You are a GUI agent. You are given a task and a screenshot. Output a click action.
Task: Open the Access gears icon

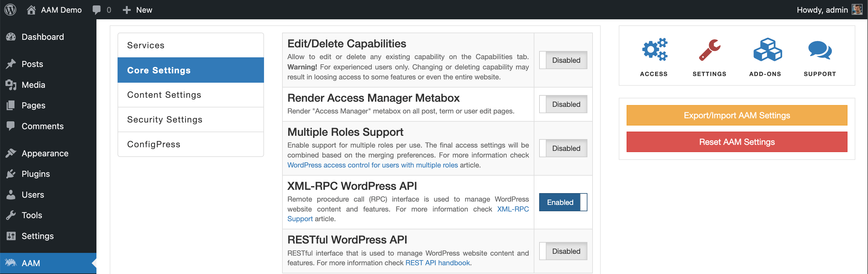coord(655,49)
